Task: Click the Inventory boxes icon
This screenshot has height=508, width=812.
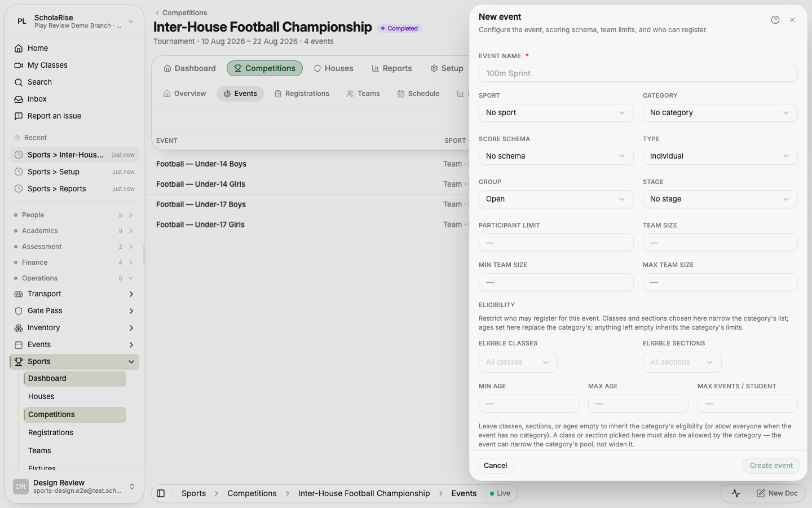Action: [19, 328]
